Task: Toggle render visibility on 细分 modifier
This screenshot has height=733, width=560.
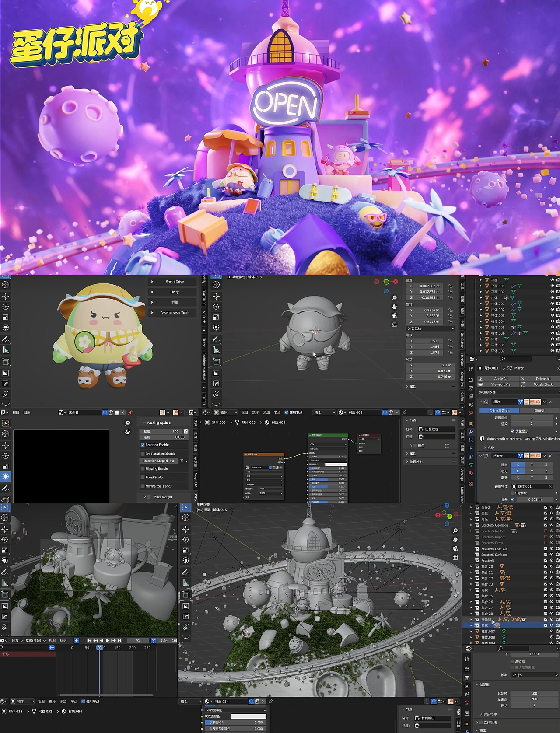Action: pos(538,401)
